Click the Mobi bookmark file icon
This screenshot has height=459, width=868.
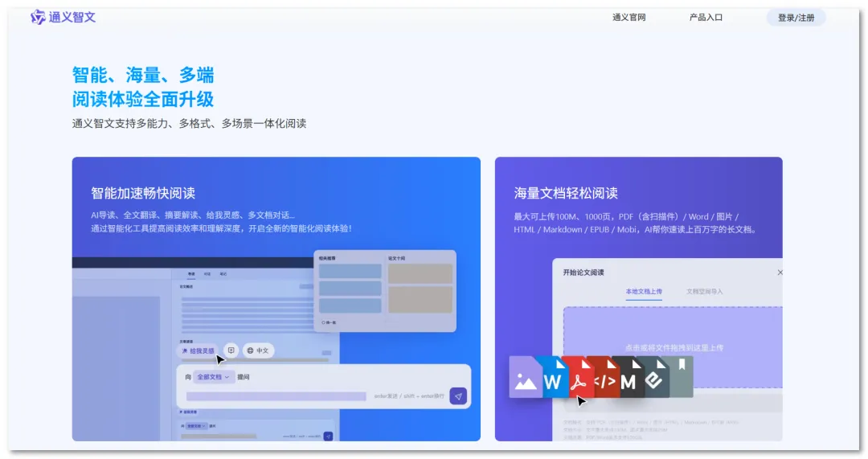pos(681,376)
